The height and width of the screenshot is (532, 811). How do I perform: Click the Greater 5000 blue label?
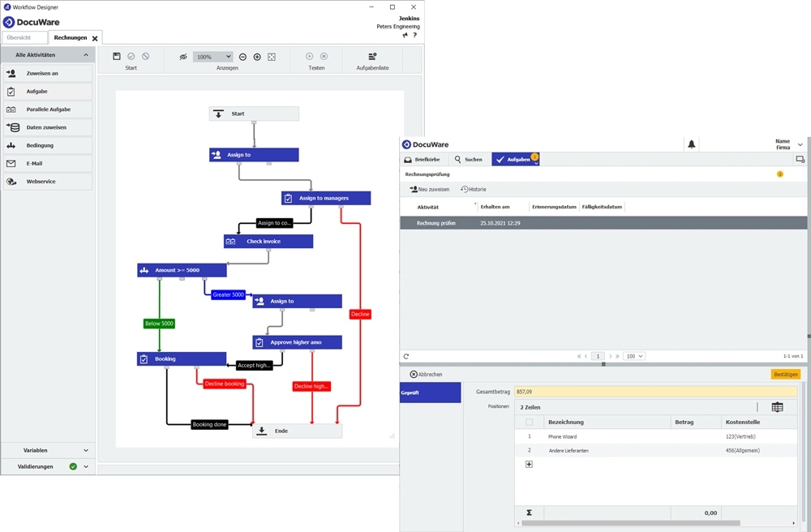click(x=228, y=294)
